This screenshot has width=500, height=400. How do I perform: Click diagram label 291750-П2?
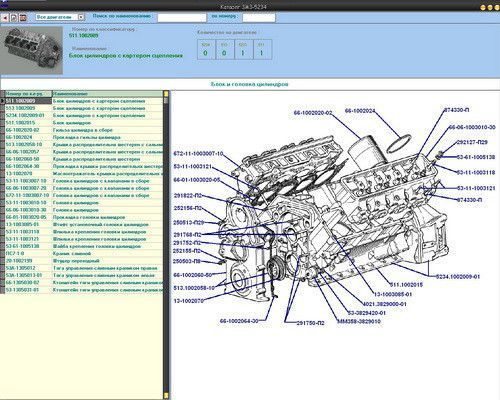[311, 323]
